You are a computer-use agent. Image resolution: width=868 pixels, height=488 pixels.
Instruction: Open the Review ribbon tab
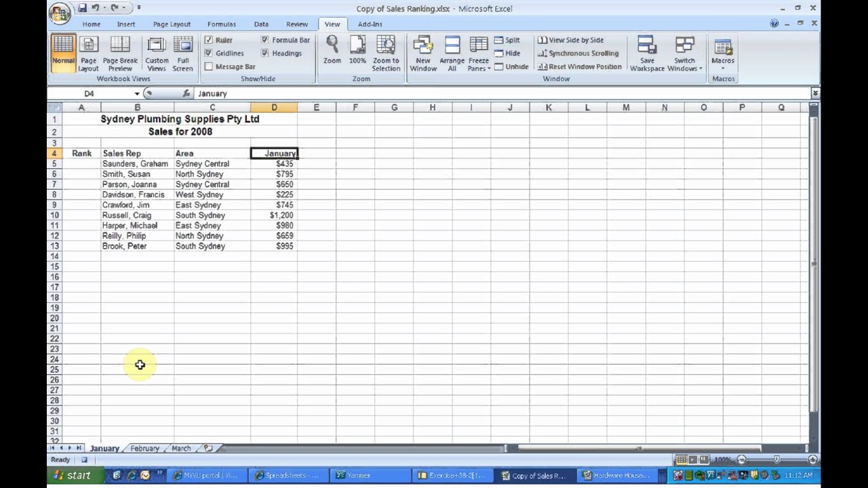pyautogui.click(x=297, y=24)
